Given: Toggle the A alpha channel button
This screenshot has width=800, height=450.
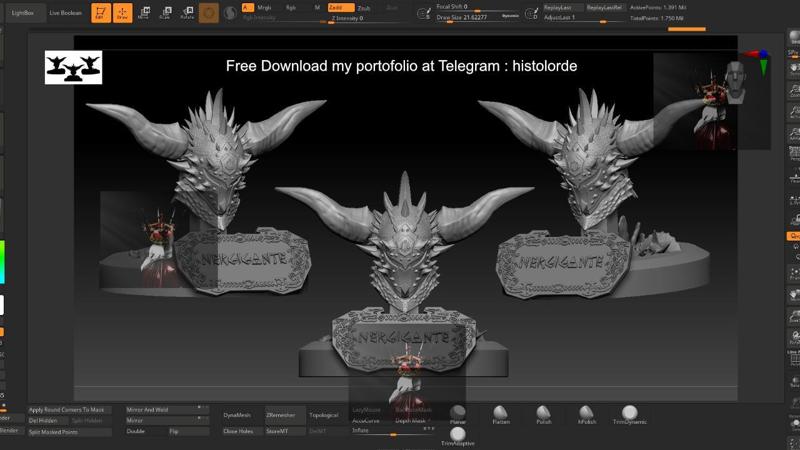Looking at the screenshot, I should [x=247, y=7].
